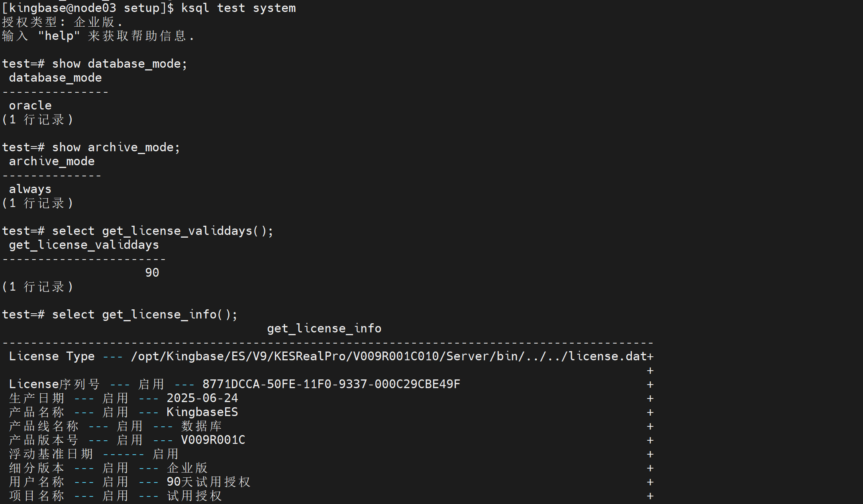Click the '[kingbase@node03 setup]$' shell prompt
Viewport: 863px width, 504px height.
click(x=88, y=8)
